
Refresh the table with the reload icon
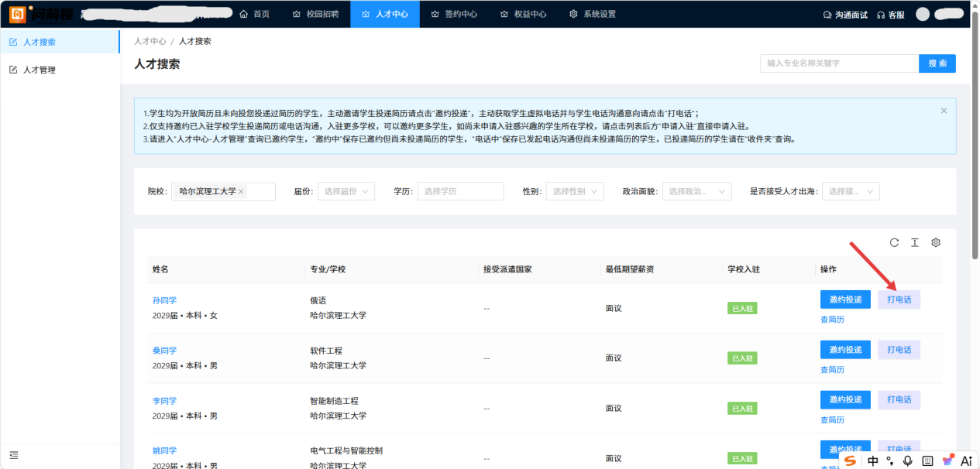coord(894,242)
